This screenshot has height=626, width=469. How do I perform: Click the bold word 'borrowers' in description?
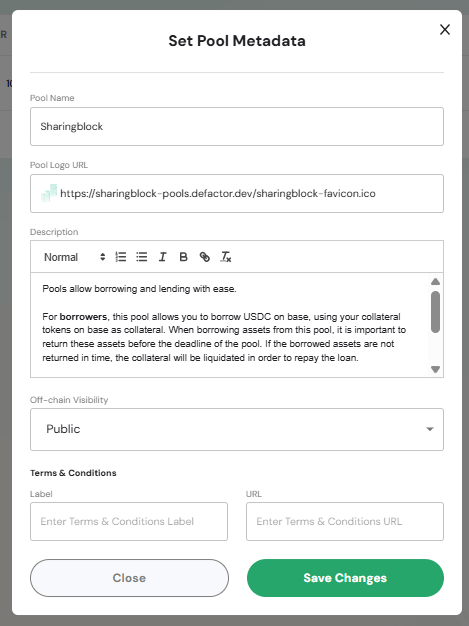(x=83, y=317)
